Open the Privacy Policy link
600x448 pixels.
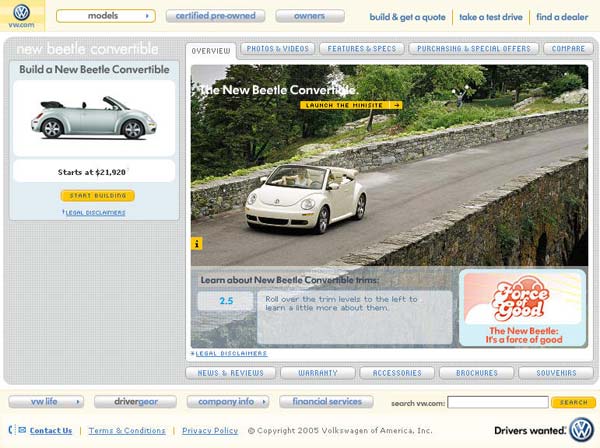coord(210,430)
